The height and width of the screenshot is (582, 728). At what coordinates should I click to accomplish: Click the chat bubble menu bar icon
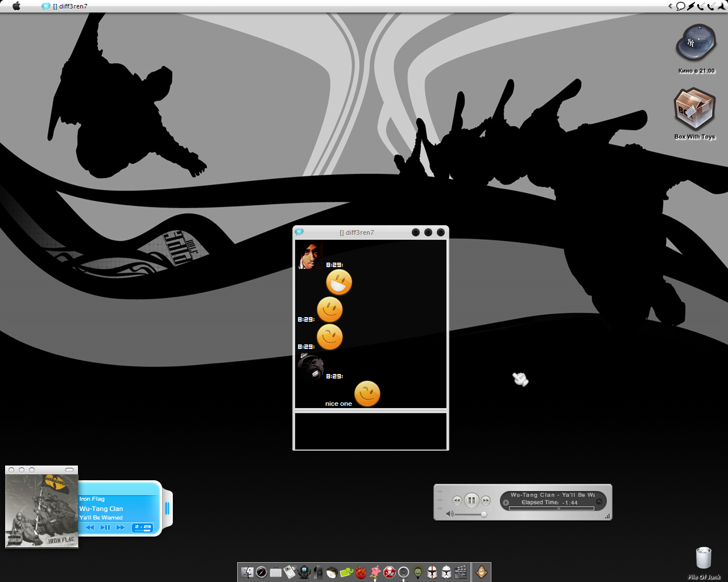pyautogui.click(x=680, y=6)
